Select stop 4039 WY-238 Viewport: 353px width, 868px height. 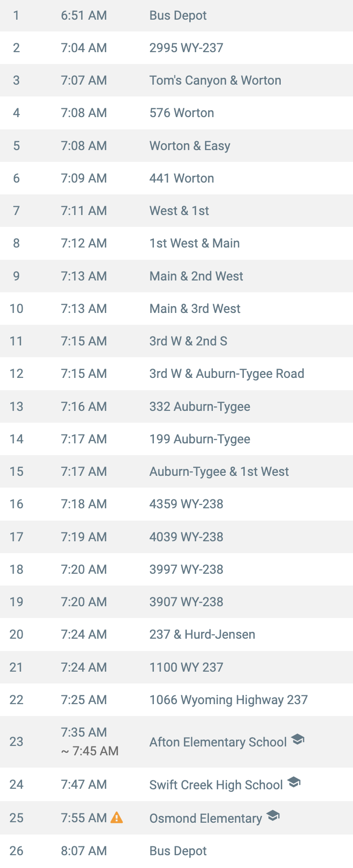point(176,537)
